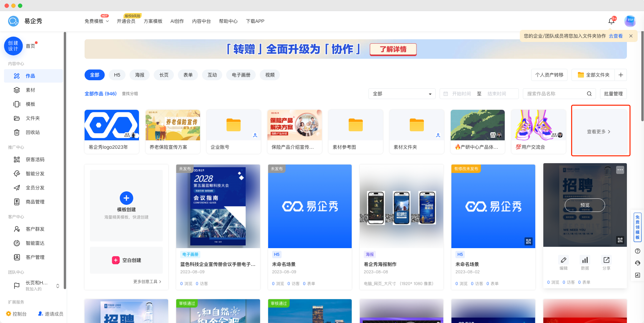Open 文件夹 in the sidebar
This screenshot has height=323, width=644.
34,118
